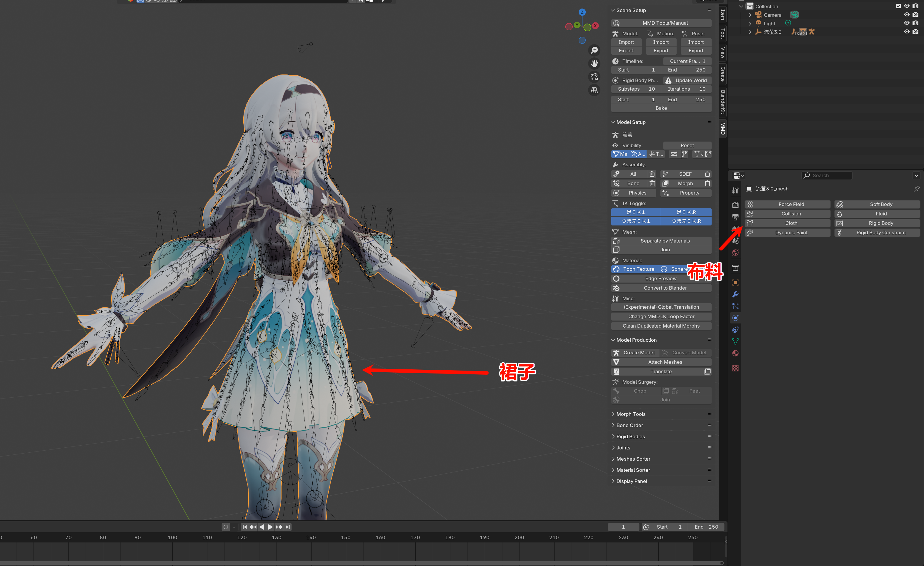Image resolution: width=924 pixels, height=566 pixels.
Task: Open the Object properties tab icon
Action: [735, 283]
